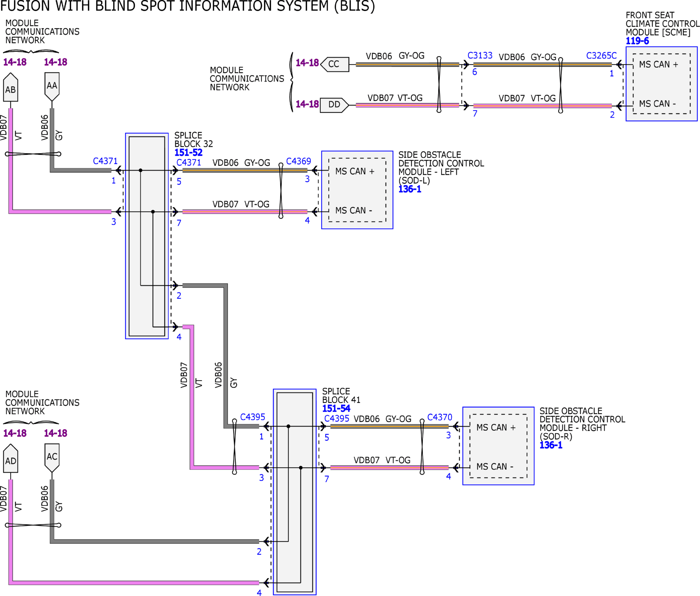Open page reference 151-52 for Splice Block 32
The image size is (700, 596).
click(x=188, y=152)
